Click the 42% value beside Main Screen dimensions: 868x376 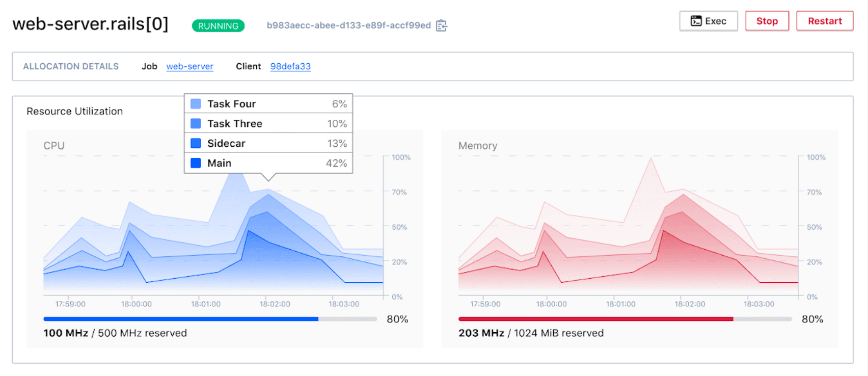click(x=336, y=163)
